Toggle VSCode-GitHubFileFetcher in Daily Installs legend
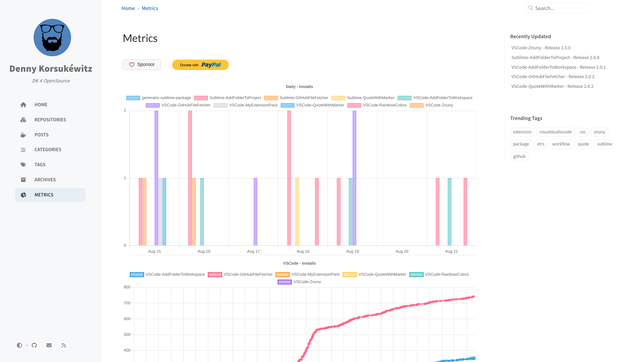The width and height of the screenshot is (644, 362). coord(178,105)
